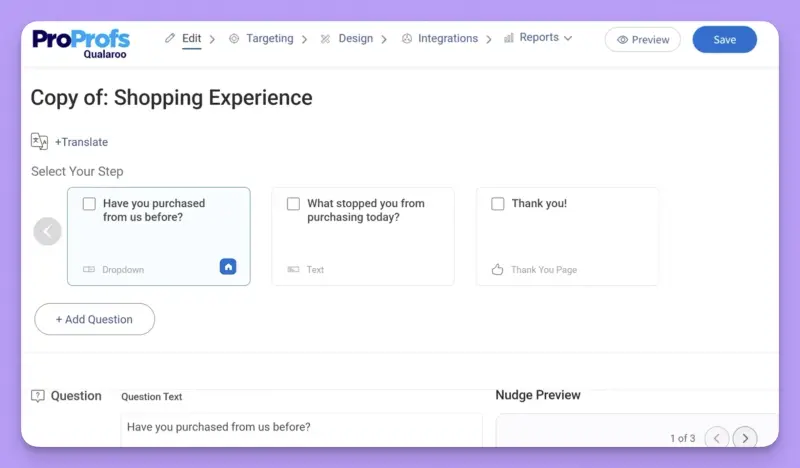Open the Reports menu
This screenshot has width=800, height=468.
539,37
